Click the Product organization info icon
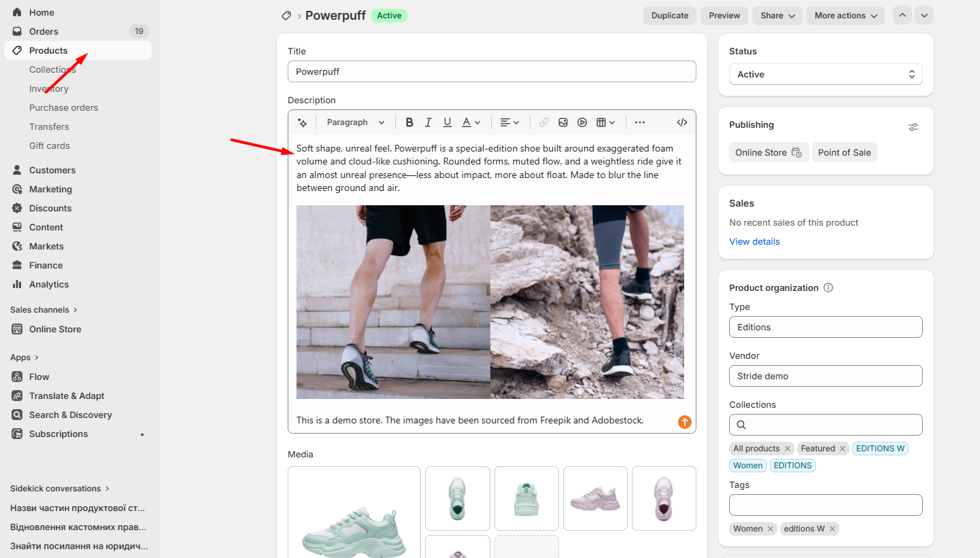 [x=828, y=287]
